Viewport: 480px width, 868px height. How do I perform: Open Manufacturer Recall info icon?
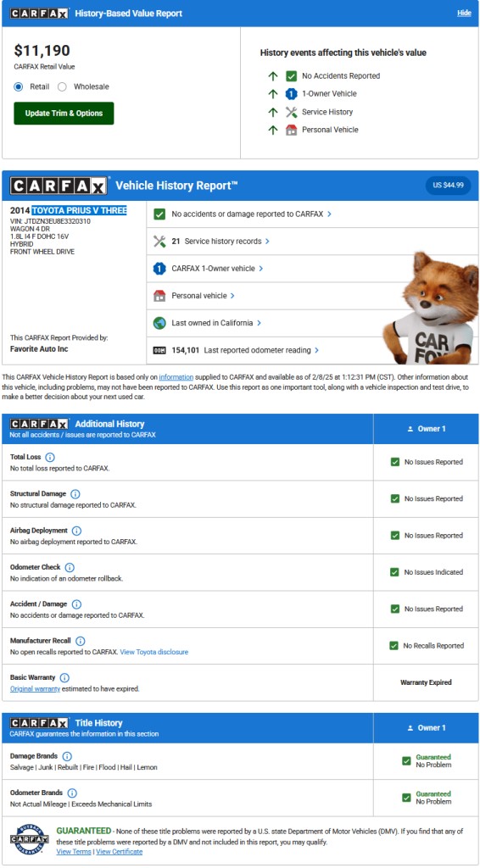coord(81,641)
